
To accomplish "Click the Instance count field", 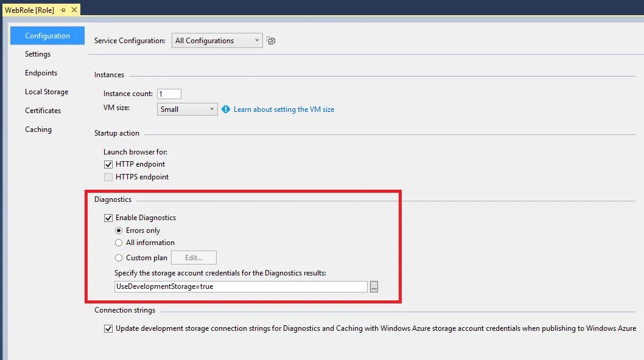I will [x=169, y=94].
